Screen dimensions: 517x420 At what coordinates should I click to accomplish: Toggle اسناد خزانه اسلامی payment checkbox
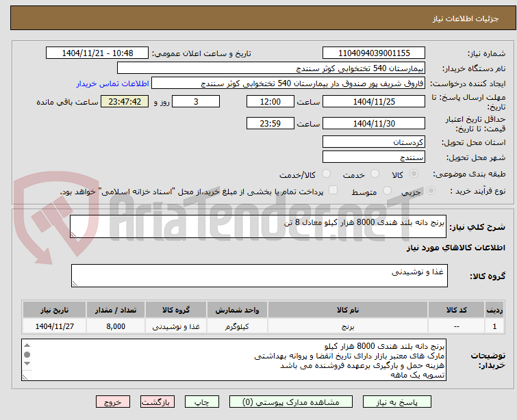click(x=333, y=190)
